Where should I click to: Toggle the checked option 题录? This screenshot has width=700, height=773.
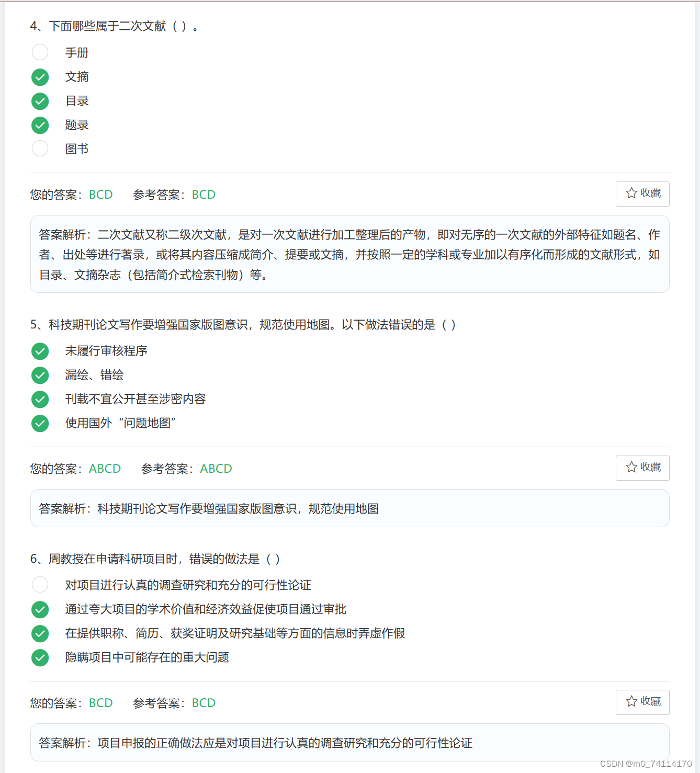pos(40,125)
